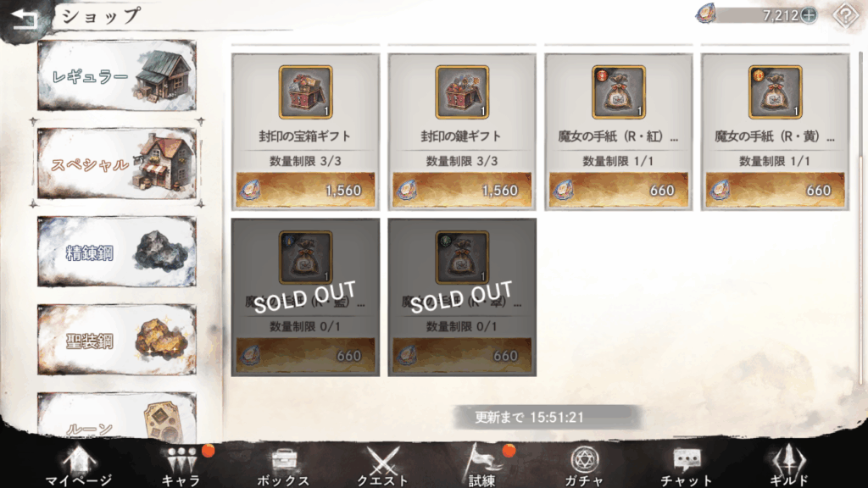
Task: Select the スペシャル shop tab
Action: tap(117, 164)
